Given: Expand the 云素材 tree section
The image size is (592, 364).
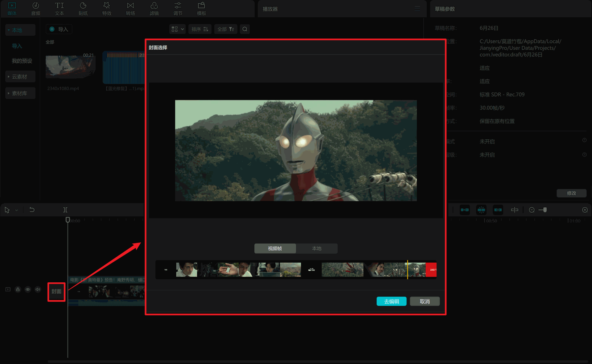Looking at the screenshot, I should point(20,76).
